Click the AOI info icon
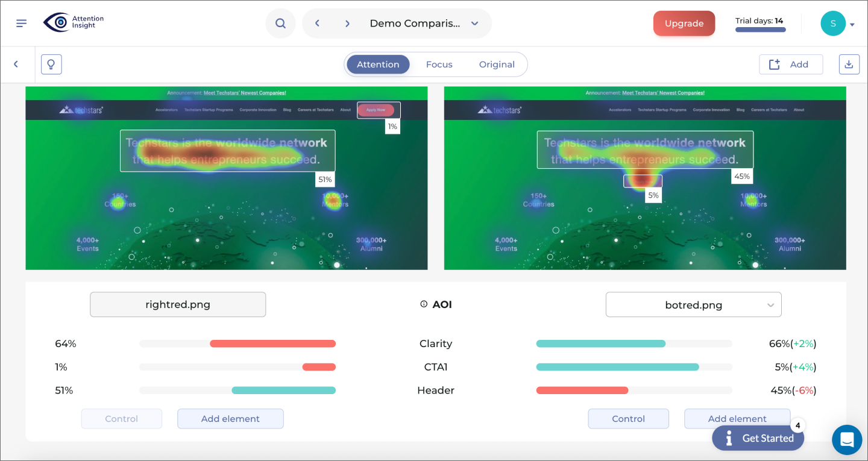 click(424, 304)
